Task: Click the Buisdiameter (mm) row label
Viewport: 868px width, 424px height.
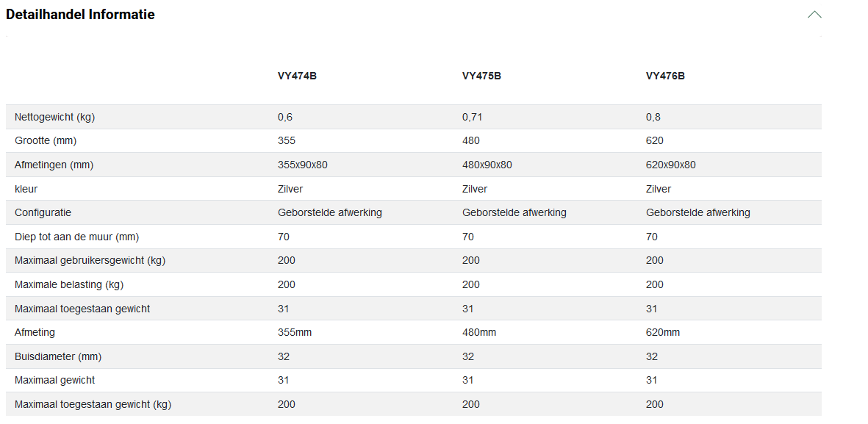Action: click(58, 356)
